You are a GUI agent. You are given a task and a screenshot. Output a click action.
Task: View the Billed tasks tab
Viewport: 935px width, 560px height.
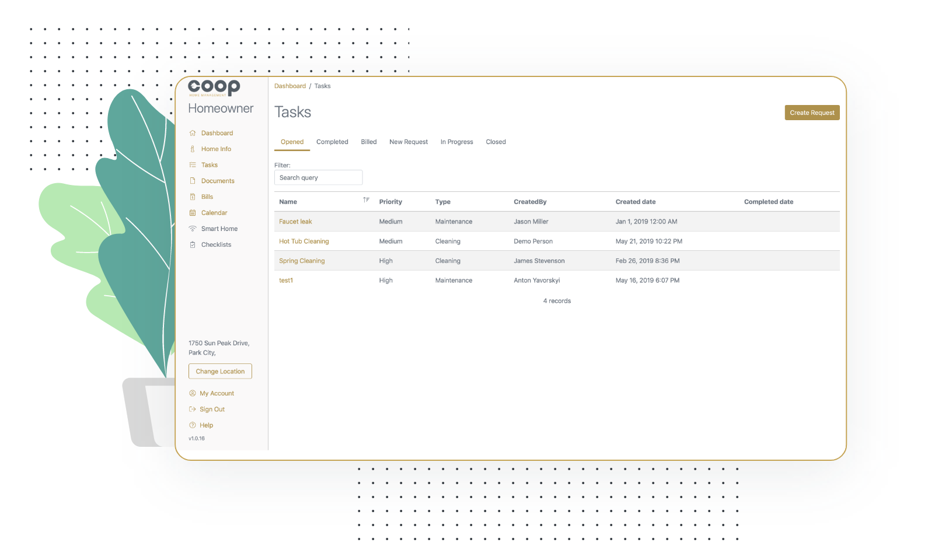pos(368,142)
